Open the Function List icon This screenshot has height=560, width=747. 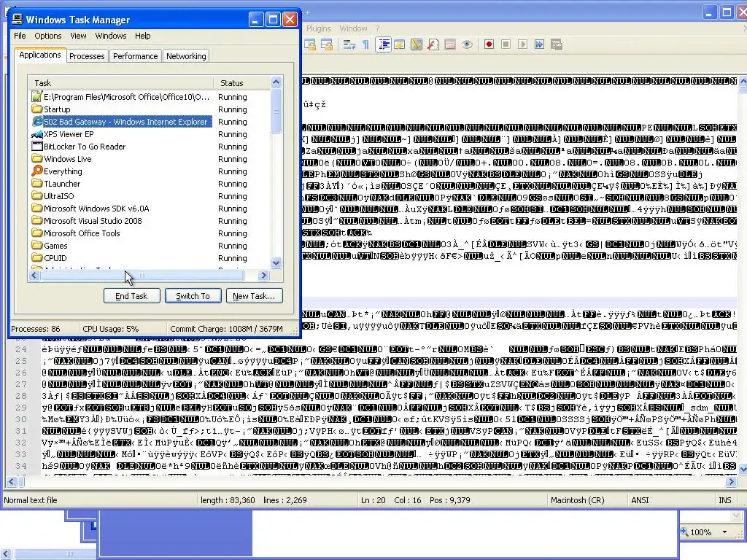[x=433, y=44]
